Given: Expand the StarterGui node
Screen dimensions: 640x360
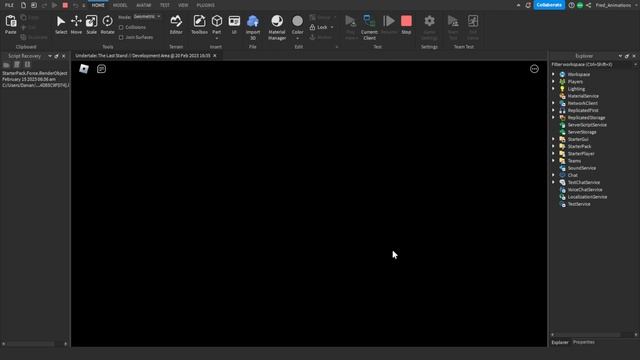Looking at the screenshot, I should point(553,139).
